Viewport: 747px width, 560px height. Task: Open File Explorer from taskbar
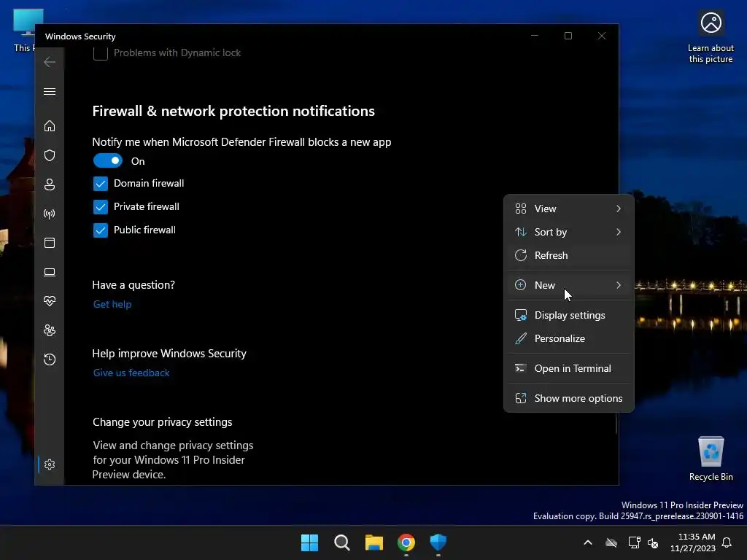tap(374, 542)
